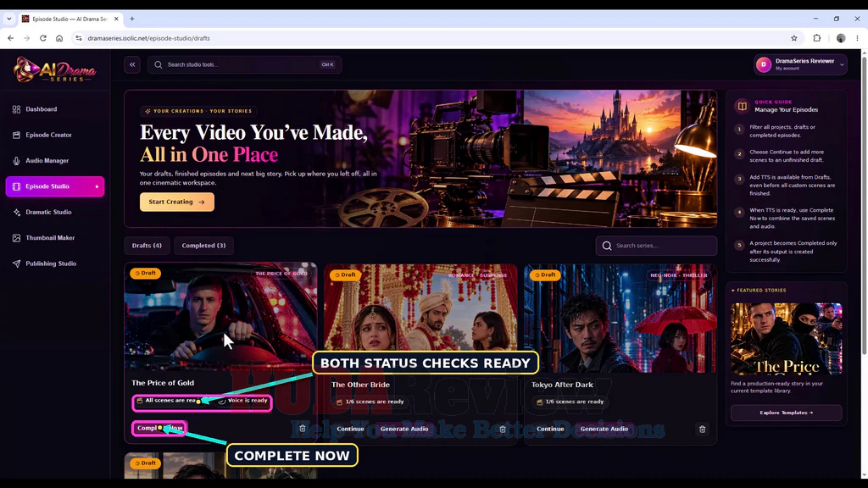Continue The Other Bride draft

pos(350,429)
